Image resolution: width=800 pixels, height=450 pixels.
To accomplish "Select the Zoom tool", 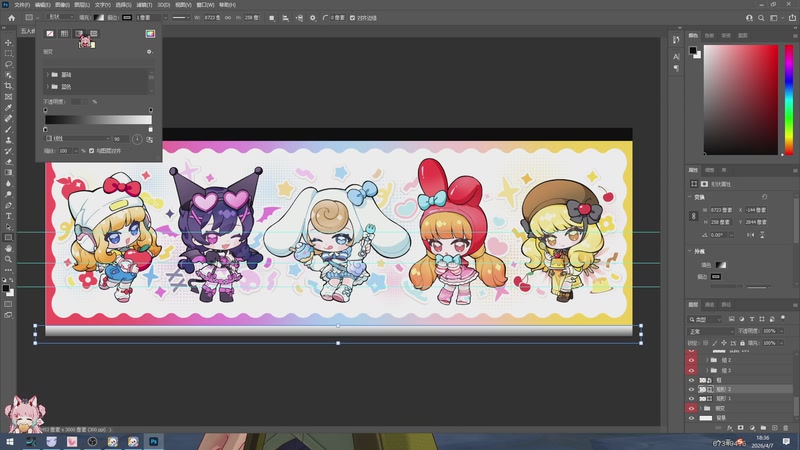I will (x=8, y=259).
